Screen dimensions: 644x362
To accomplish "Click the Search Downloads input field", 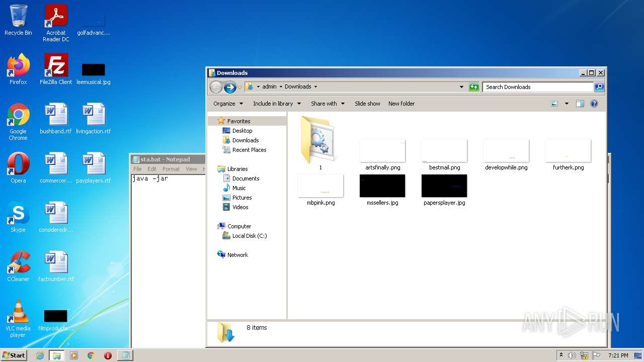I will pos(538,87).
